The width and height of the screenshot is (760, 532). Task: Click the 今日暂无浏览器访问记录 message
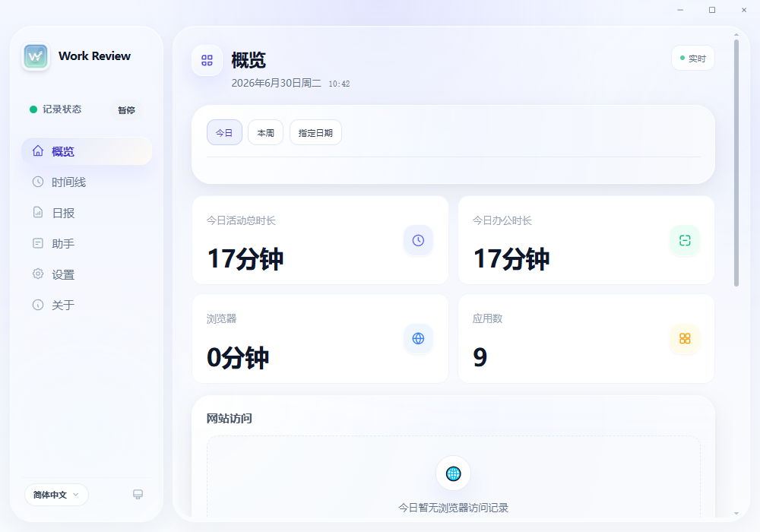click(x=453, y=507)
